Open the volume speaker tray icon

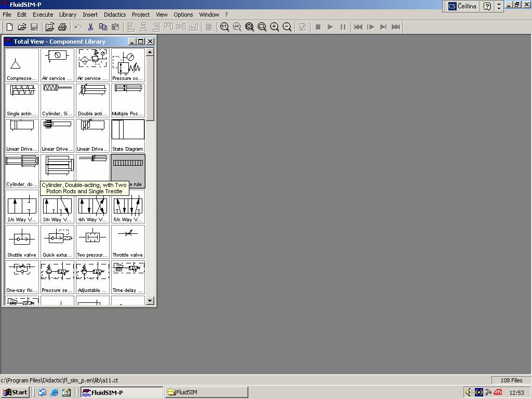(469, 393)
